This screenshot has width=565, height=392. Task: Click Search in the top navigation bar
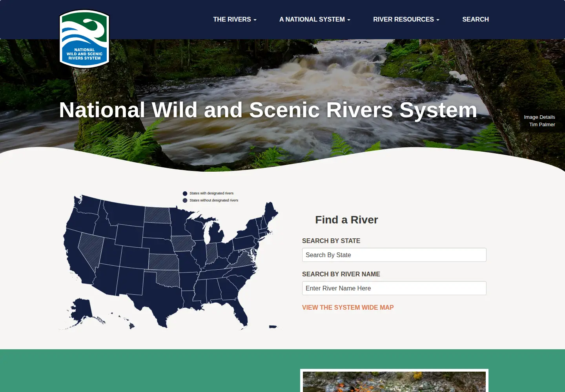[476, 19]
